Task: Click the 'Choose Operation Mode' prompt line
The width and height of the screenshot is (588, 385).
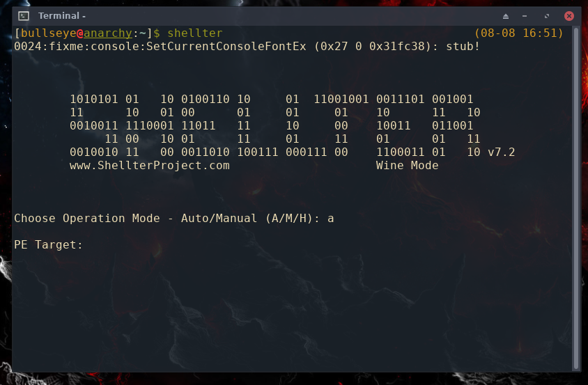Action: [174, 218]
